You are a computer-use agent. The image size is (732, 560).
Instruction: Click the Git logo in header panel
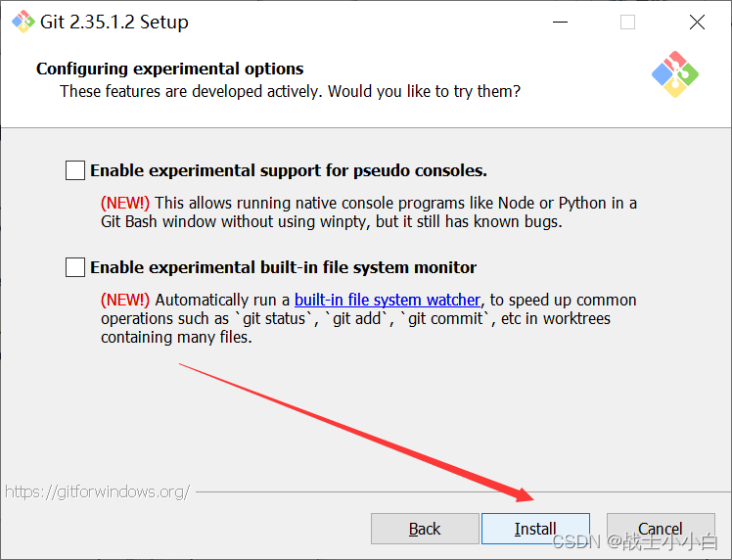[x=675, y=74]
